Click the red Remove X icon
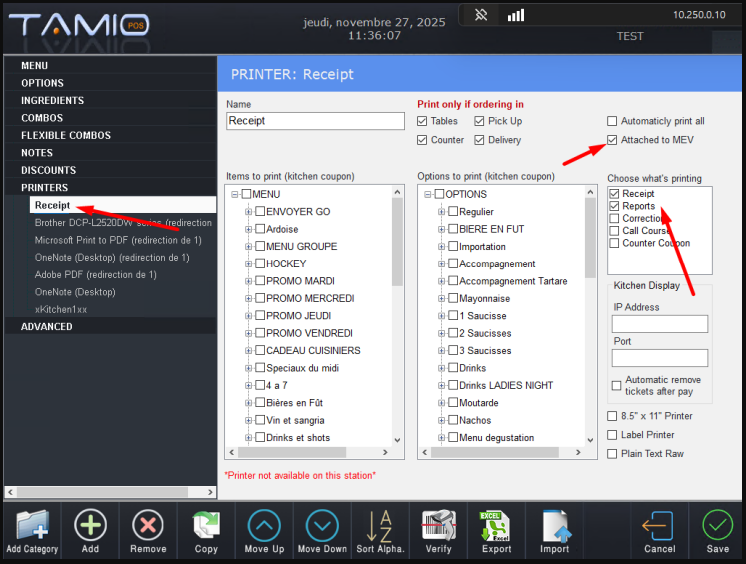The height and width of the screenshot is (564, 746). coord(148,525)
